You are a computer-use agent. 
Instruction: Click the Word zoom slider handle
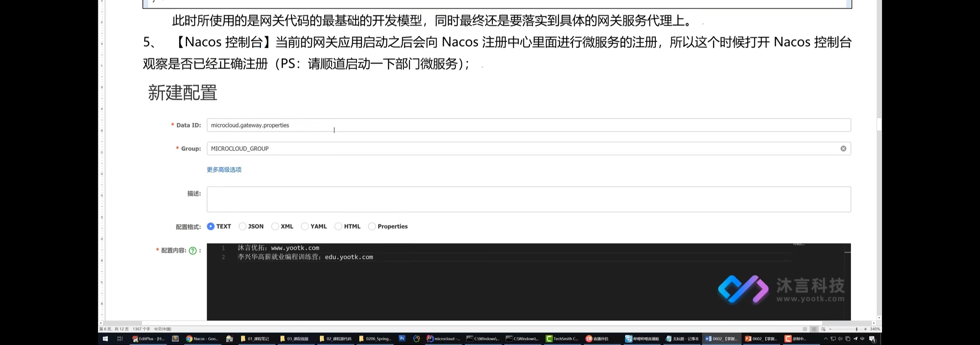(x=857, y=329)
